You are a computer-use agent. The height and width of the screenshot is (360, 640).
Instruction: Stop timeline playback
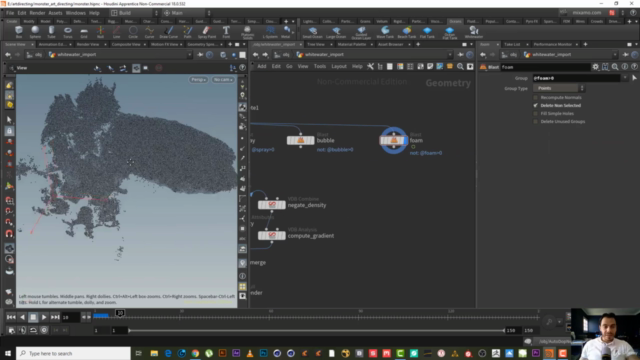tap(33, 317)
